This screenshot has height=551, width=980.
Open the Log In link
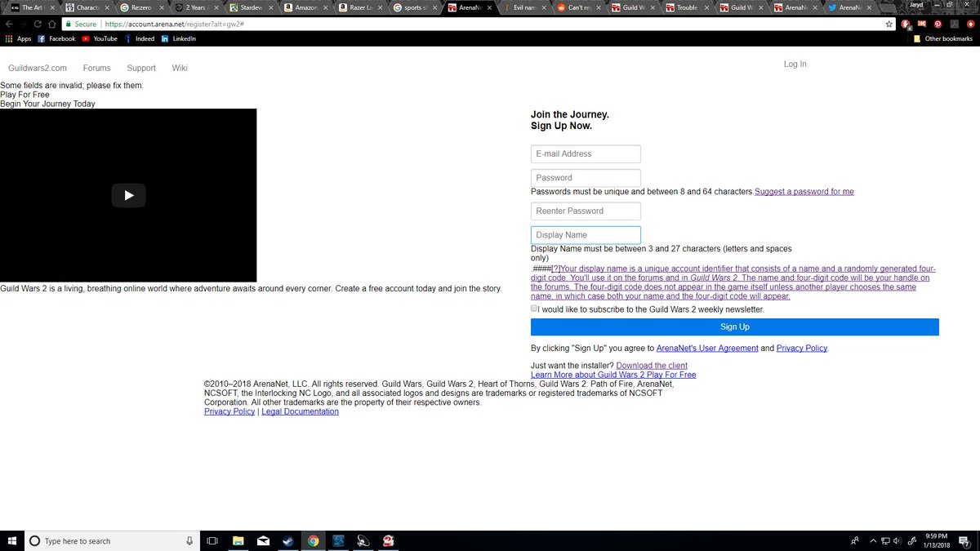tap(795, 64)
